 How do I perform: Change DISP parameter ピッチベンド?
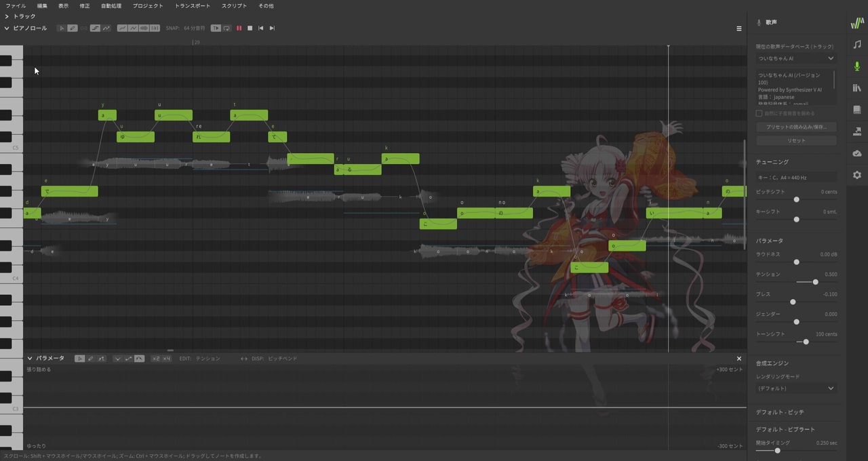pyautogui.click(x=282, y=358)
